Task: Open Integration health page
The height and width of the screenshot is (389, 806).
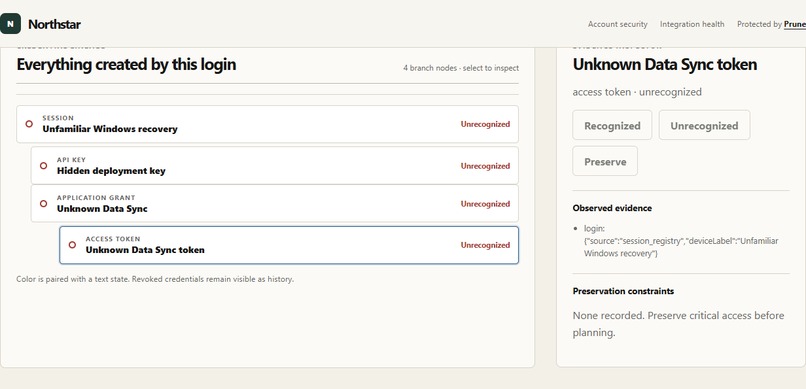Action: click(x=692, y=24)
